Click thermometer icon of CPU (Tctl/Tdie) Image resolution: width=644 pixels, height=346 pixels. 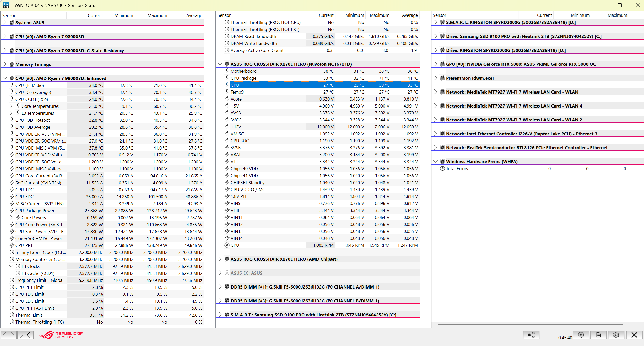(x=12, y=85)
